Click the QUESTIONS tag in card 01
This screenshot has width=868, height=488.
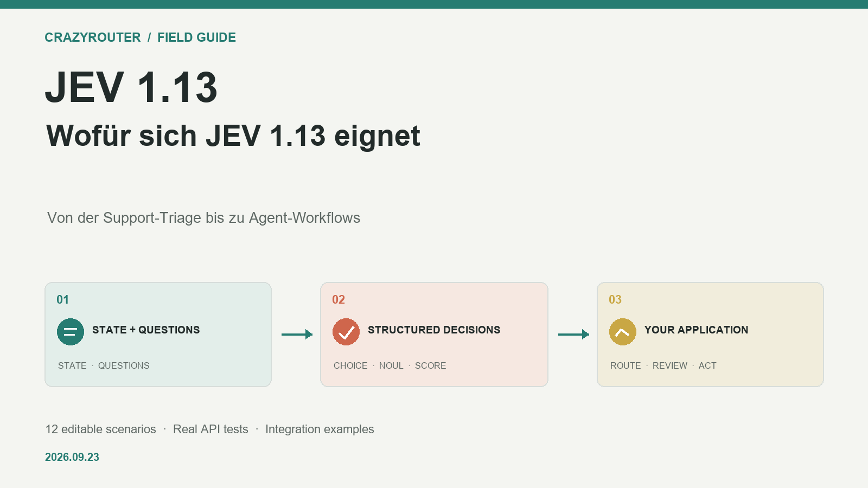click(x=124, y=365)
